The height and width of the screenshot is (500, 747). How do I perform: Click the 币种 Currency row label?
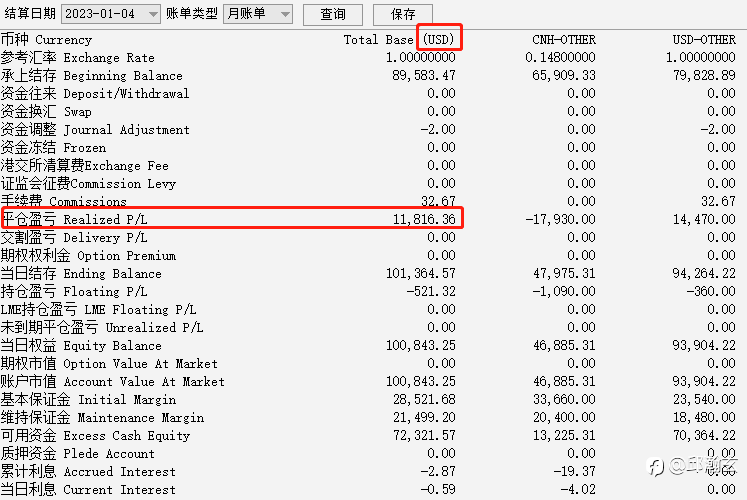(46, 40)
